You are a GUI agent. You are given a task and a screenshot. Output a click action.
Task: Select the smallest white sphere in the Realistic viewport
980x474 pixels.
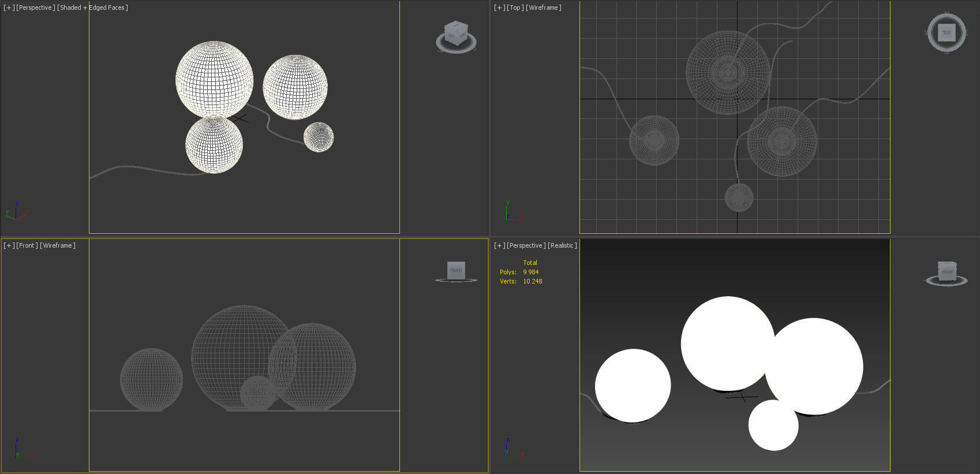773,425
